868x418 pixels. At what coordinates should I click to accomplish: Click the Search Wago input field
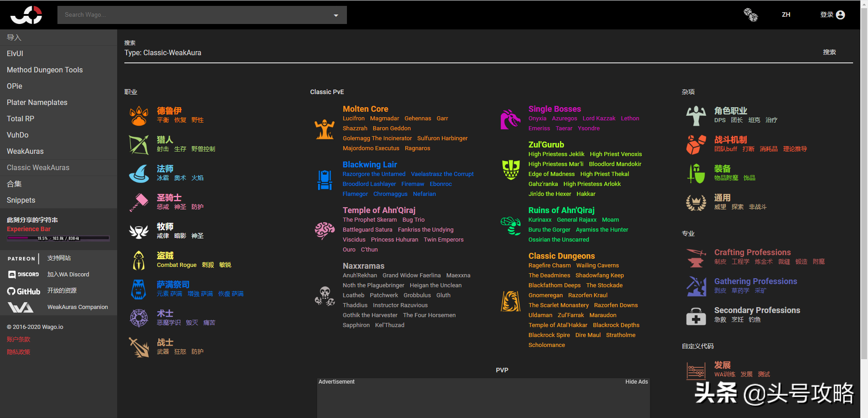[194, 15]
